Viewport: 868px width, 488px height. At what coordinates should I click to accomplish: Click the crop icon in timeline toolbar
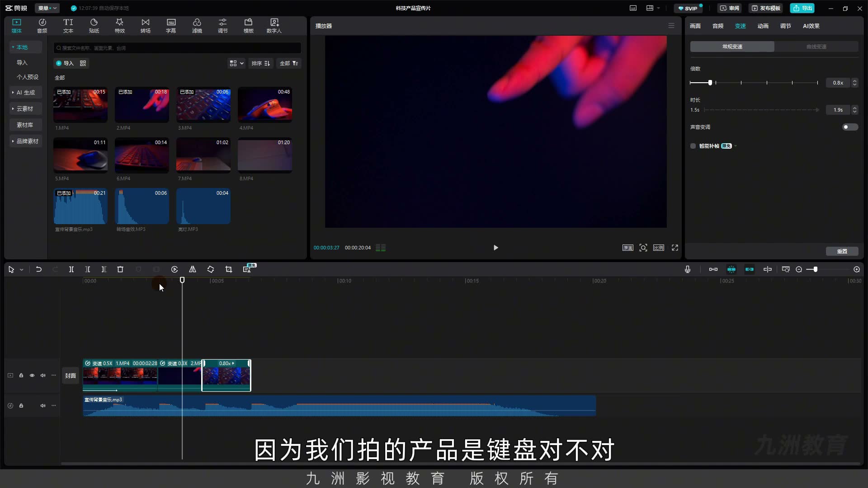[229, 269]
